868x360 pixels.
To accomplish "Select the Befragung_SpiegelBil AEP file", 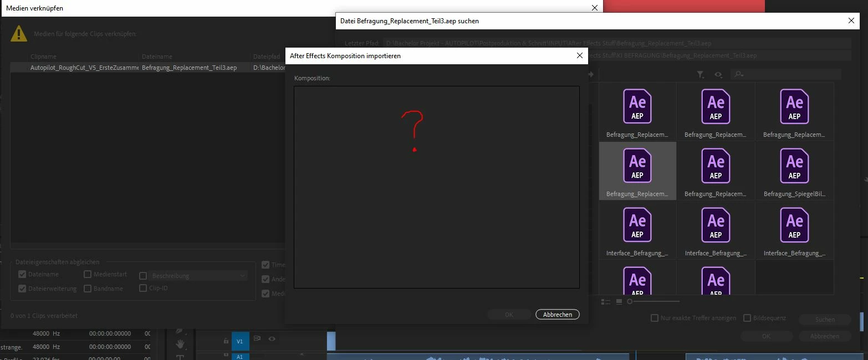I will coord(794,171).
